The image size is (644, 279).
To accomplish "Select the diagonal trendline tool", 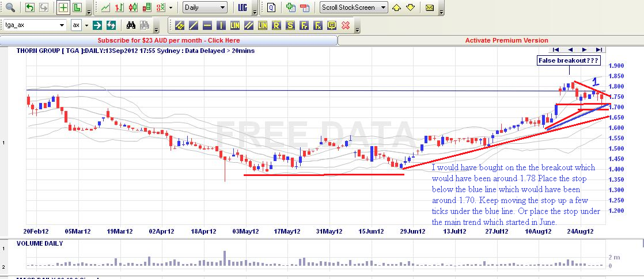I will point(194,25).
